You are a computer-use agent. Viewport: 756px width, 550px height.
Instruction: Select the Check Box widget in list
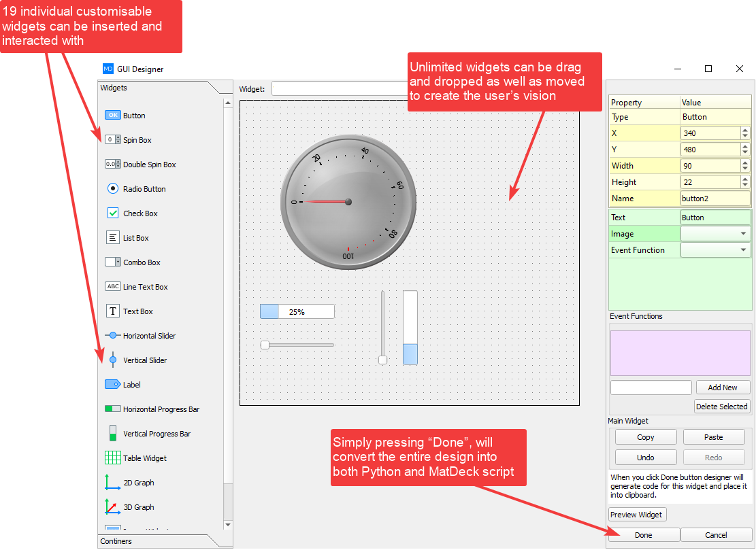[x=140, y=213]
